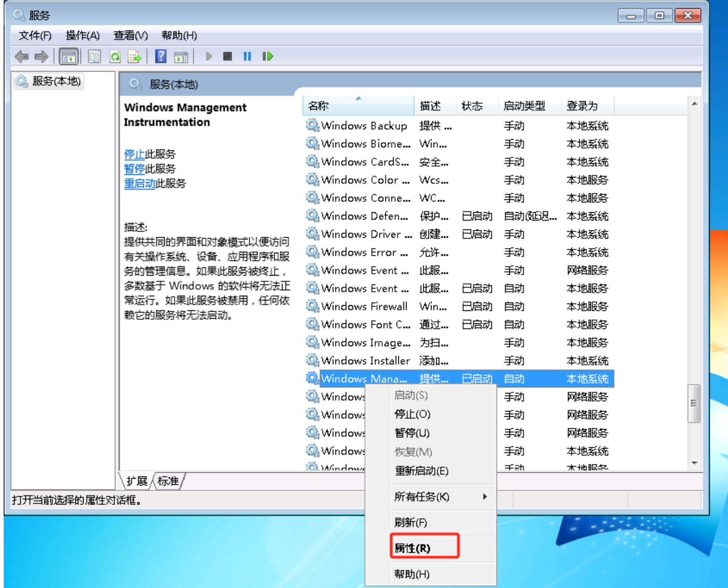Minimize the Services window
Image resolution: width=728 pixels, height=588 pixels.
631,16
